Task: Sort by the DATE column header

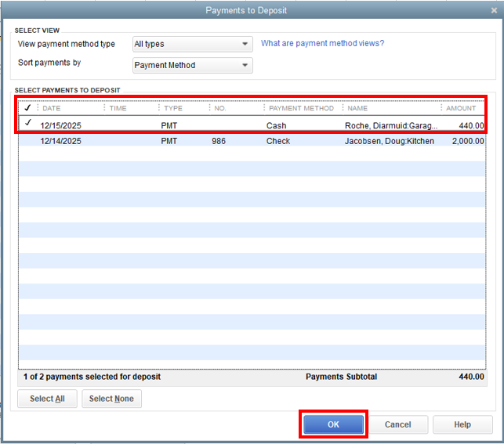Action: pos(52,108)
